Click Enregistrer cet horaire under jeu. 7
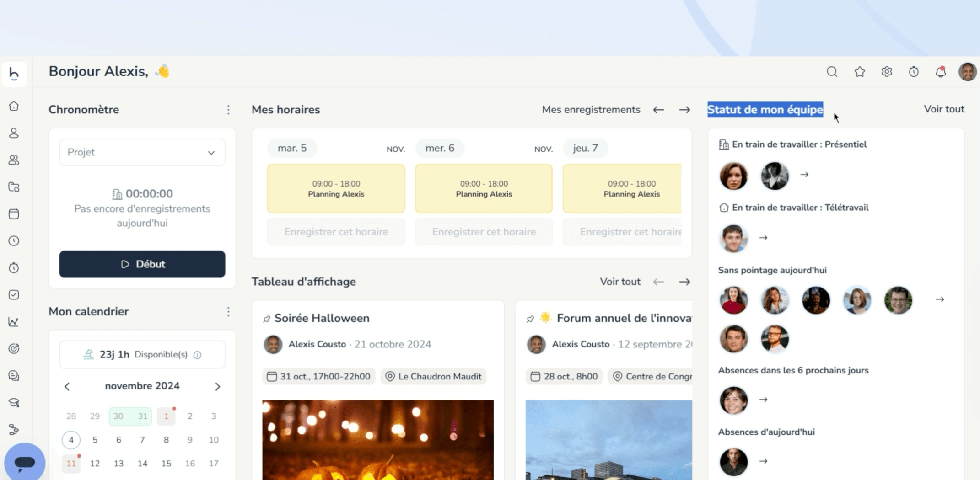The height and width of the screenshot is (480, 980). click(623, 232)
